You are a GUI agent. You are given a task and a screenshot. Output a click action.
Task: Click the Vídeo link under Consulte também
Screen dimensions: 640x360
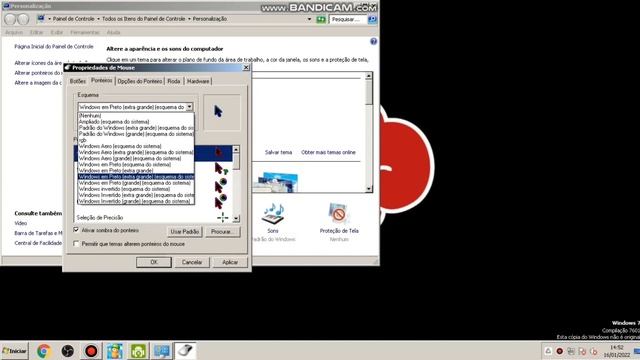21,223
